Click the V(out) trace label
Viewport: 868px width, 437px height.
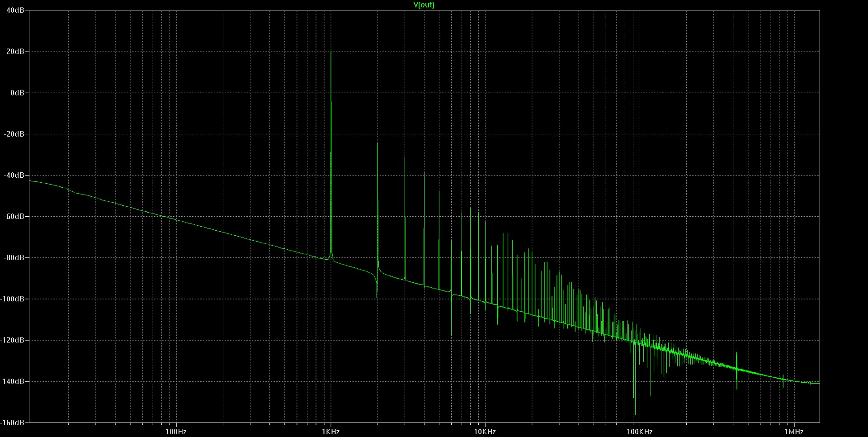[x=424, y=5]
